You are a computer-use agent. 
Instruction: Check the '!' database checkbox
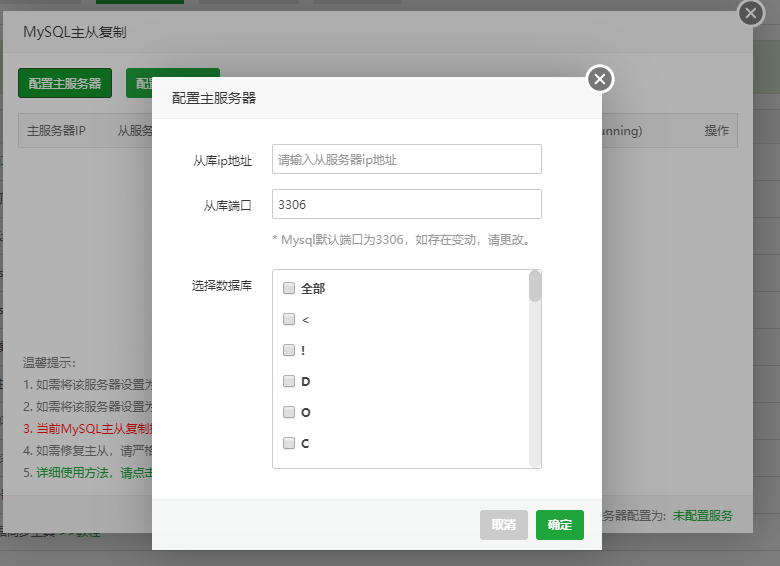[289, 350]
